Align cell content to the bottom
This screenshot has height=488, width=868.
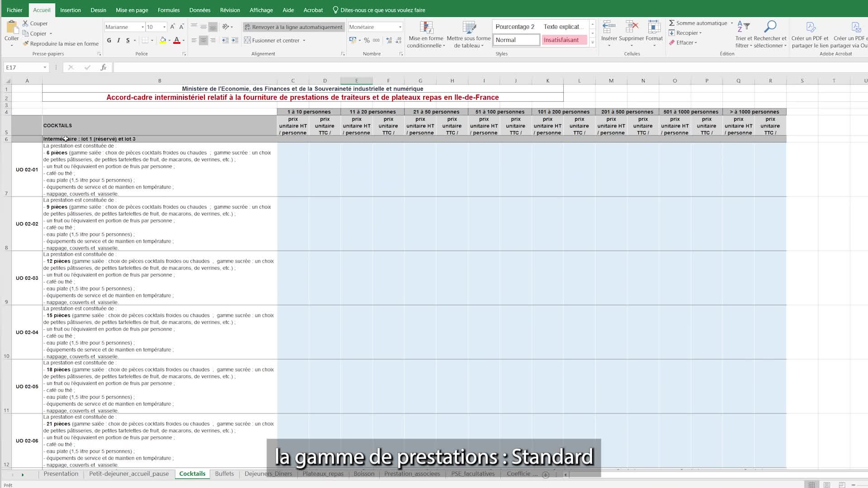click(x=213, y=27)
